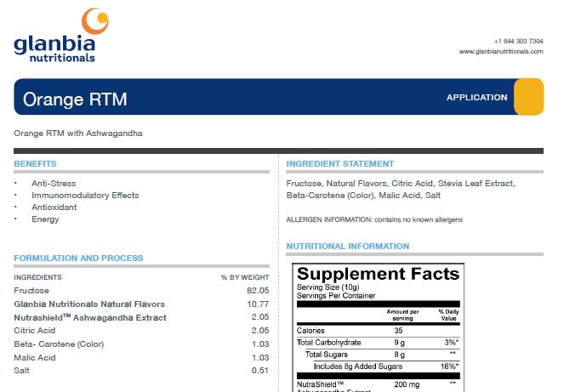564x392 pixels.
Task: Select the Beta- Carotene (Color) row
Action: pyautogui.click(x=141, y=344)
